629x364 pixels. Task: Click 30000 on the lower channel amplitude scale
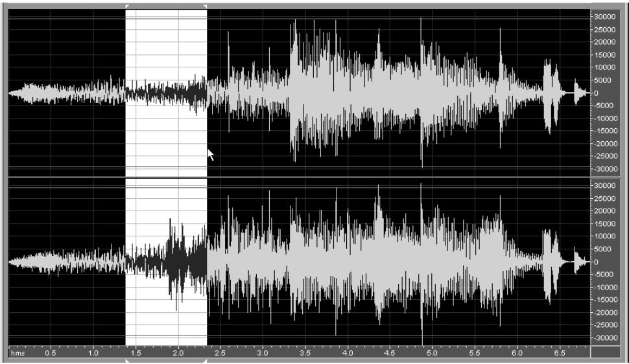(604, 186)
